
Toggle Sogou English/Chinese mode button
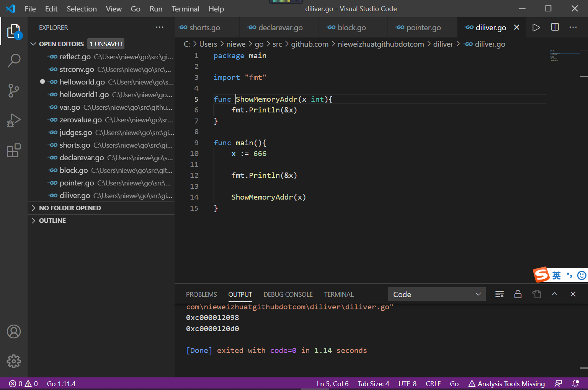pyautogui.click(x=557, y=275)
